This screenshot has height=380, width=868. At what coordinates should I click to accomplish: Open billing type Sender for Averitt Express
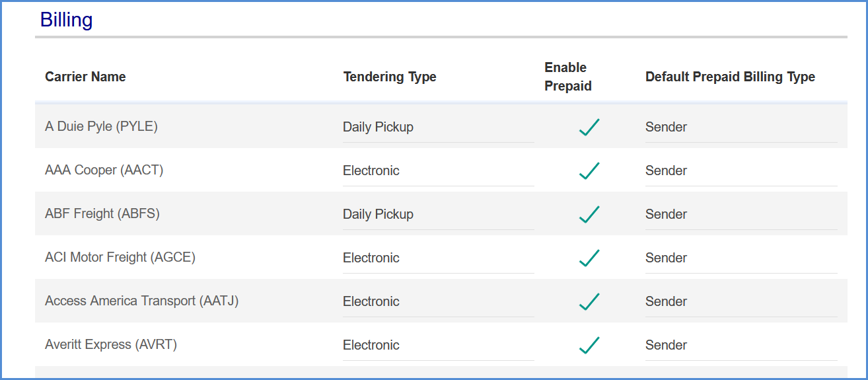point(741,346)
